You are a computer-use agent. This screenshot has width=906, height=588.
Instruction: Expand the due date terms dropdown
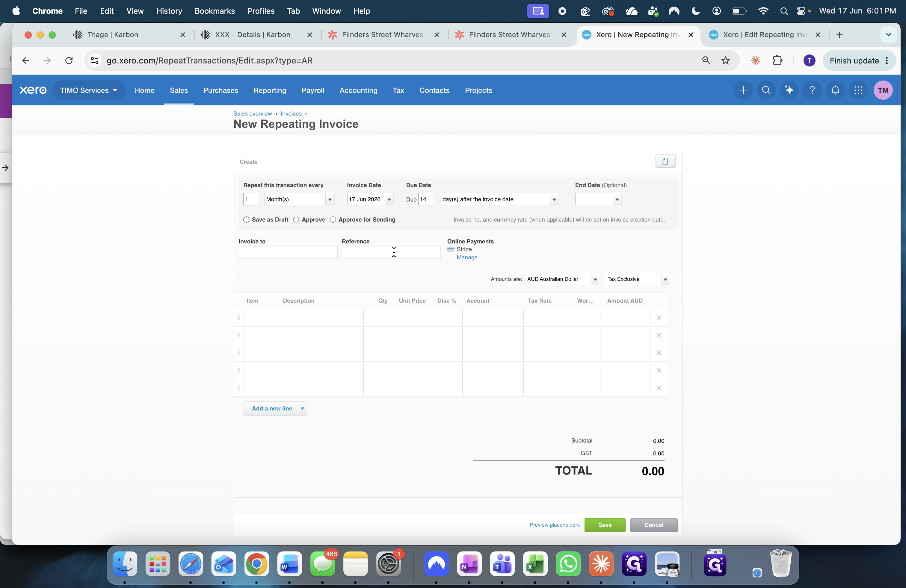click(554, 199)
